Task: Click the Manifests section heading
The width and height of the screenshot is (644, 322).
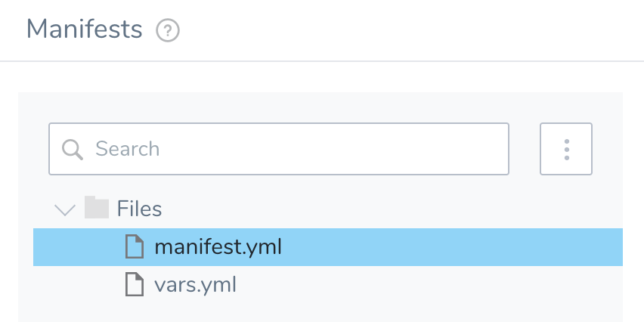Action: [84, 29]
